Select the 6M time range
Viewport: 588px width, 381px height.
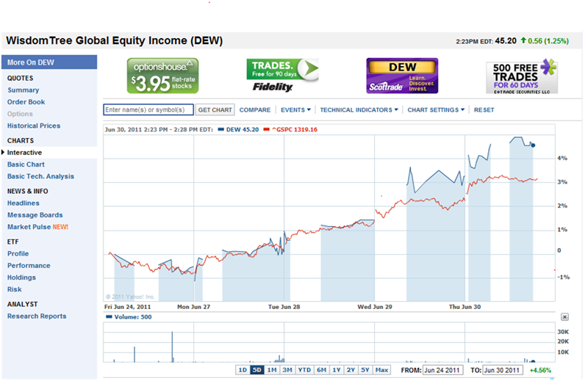coord(321,370)
